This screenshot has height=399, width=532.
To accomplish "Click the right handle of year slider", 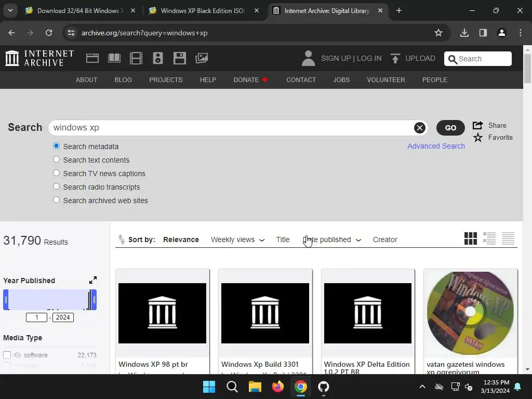I will [x=94, y=300].
